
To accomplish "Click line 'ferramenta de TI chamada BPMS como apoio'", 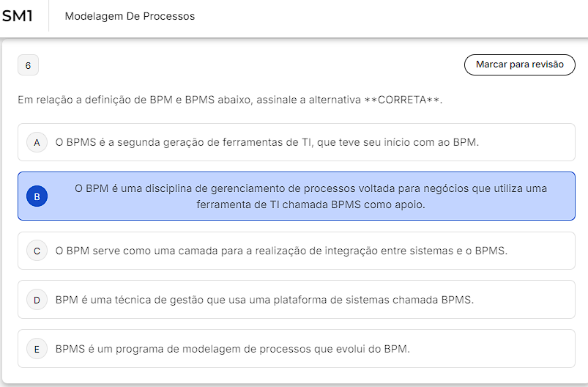I will [311, 204].
